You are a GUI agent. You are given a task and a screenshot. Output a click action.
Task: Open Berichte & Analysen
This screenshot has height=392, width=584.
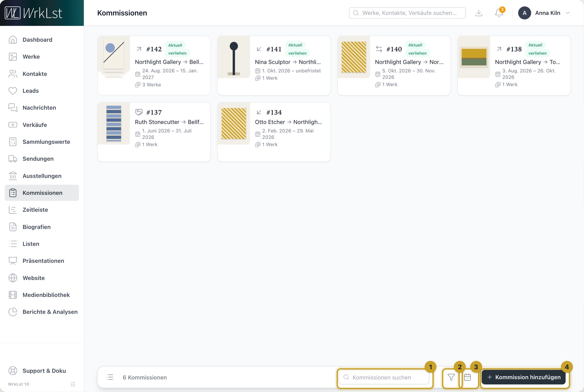click(x=42, y=312)
